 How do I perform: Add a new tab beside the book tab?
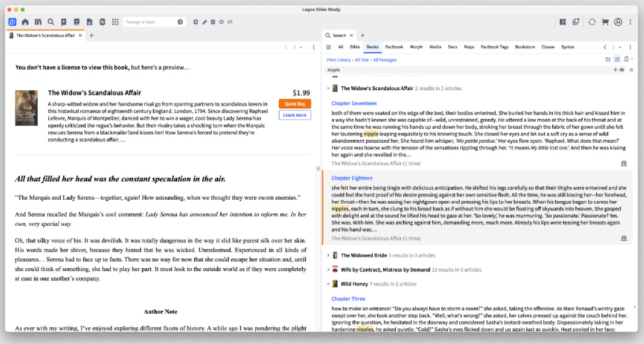pos(92,36)
